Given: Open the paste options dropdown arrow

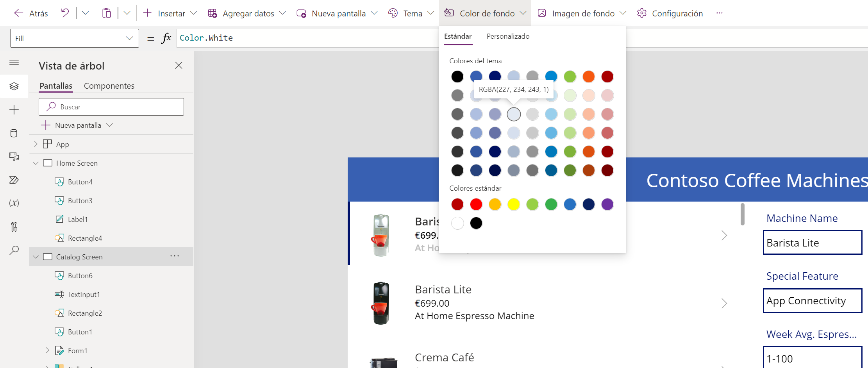Looking at the screenshot, I should coord(127,13).
